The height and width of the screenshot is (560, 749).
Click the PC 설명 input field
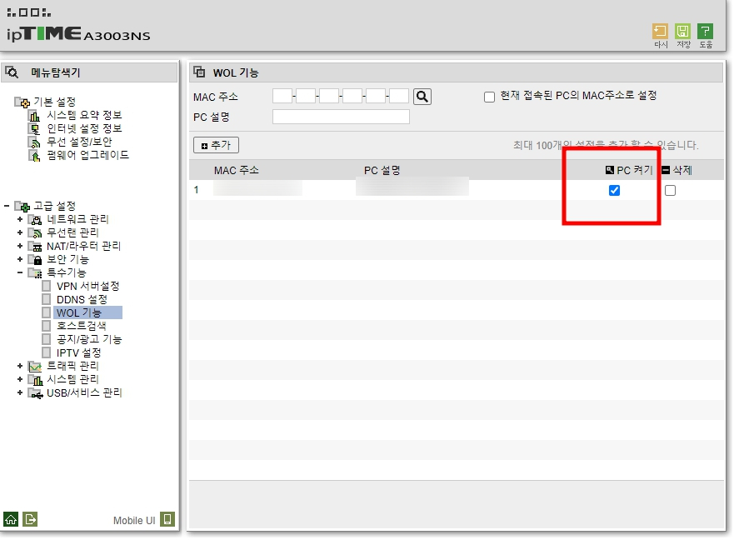pos(341,117)
